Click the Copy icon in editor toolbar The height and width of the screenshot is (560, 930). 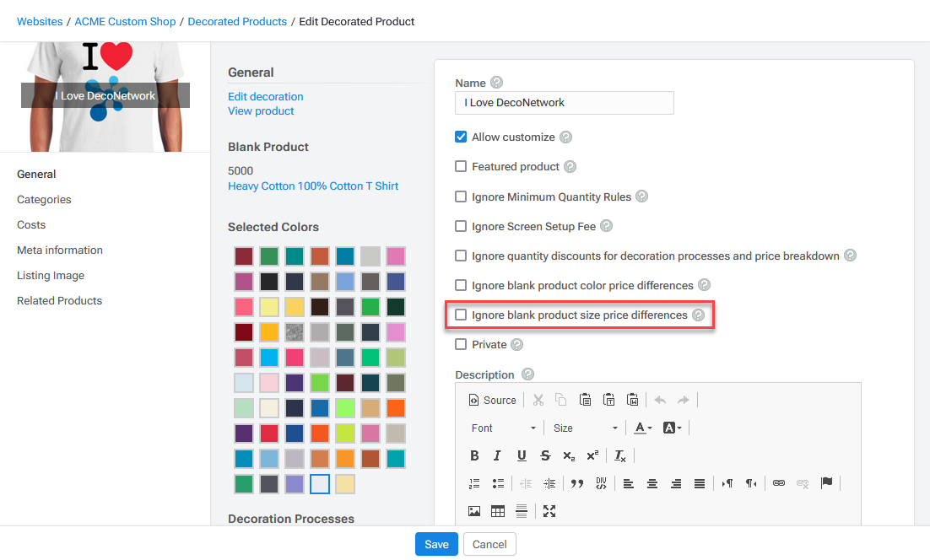pos(560,400)
